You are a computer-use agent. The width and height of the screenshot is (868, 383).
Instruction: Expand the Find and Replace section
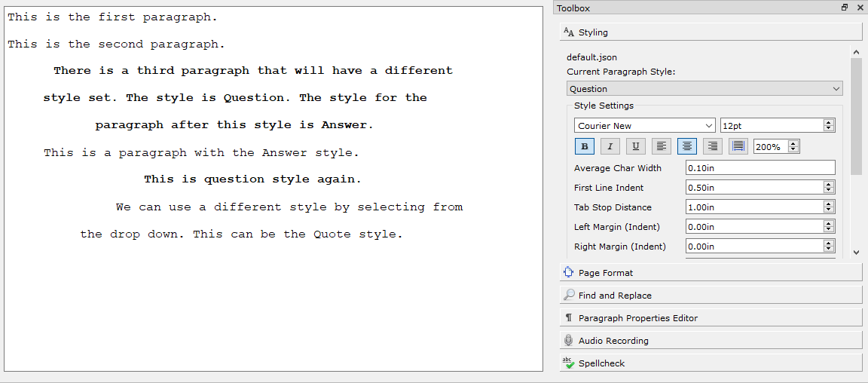coord(711,296)
